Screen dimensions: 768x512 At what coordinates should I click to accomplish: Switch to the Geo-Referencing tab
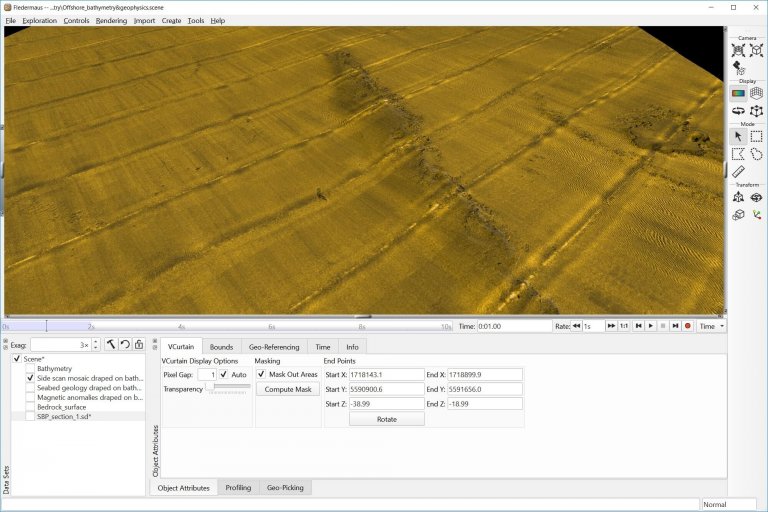(x=274, y=346)
